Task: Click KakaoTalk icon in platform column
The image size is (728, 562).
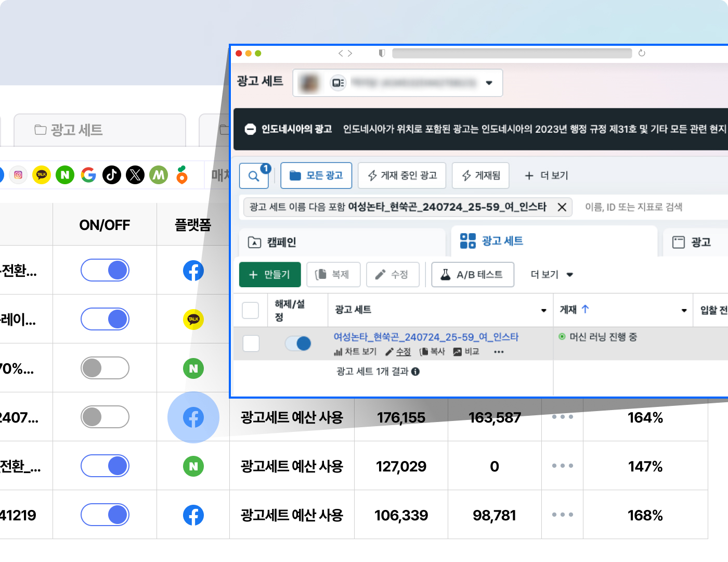Action: [x=193, y=320]
